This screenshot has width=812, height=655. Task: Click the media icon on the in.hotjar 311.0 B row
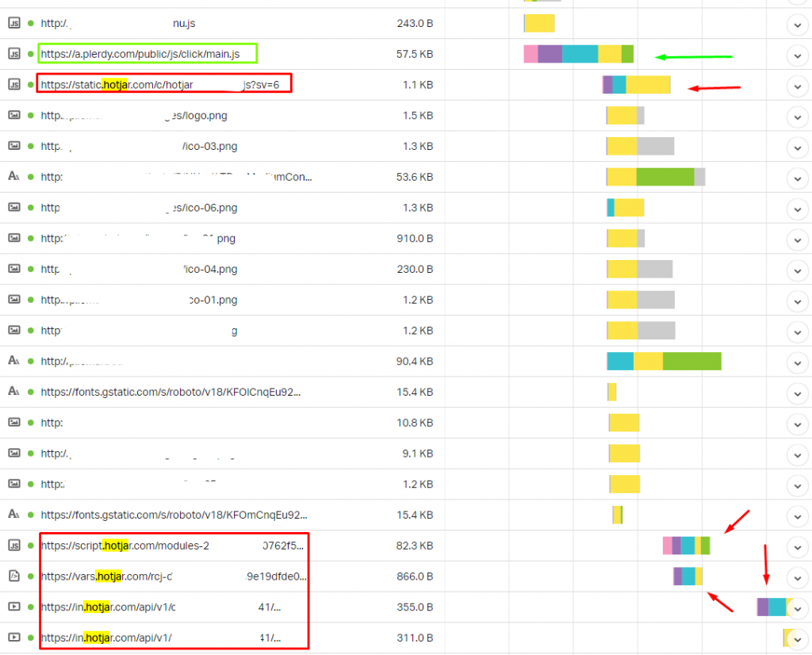pyautogui.click(x=14, y=637)
